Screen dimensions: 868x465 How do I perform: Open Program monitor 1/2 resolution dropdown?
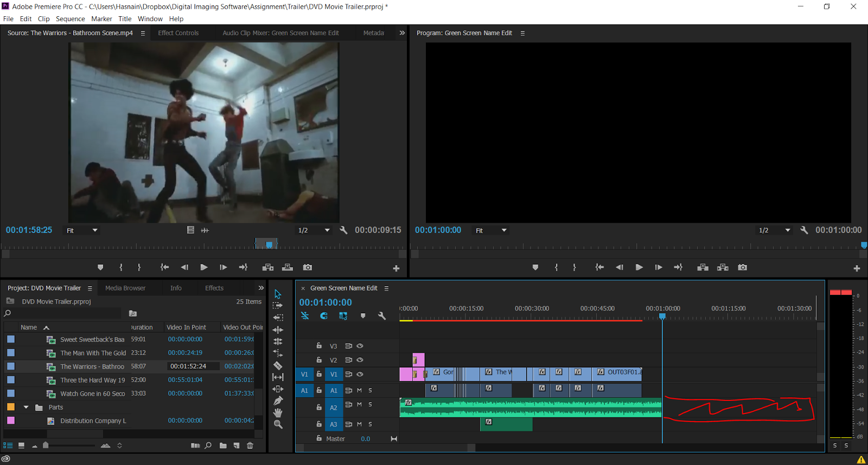(x=774, y=230)
